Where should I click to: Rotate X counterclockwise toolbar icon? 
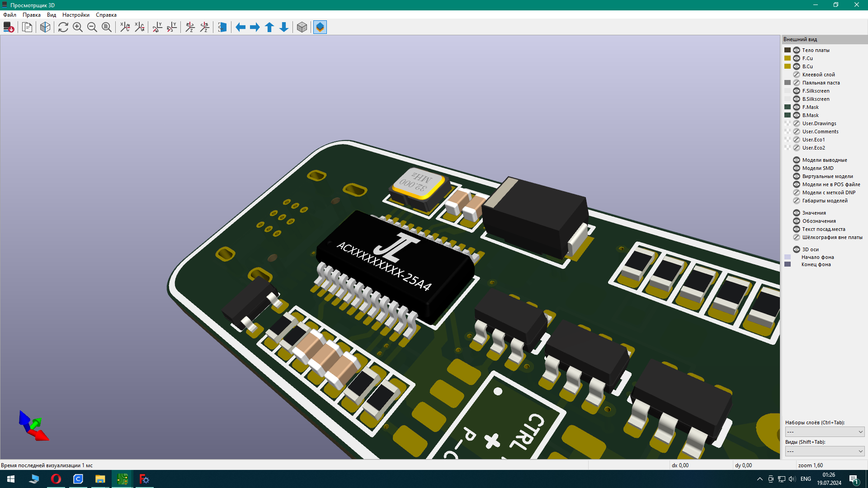[139, 27]
